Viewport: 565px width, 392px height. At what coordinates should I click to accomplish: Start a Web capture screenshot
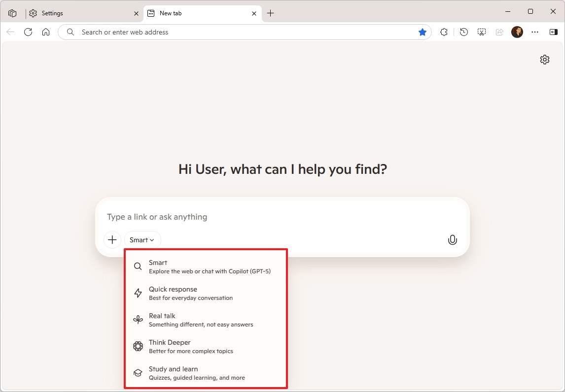[x=481, y=32]
